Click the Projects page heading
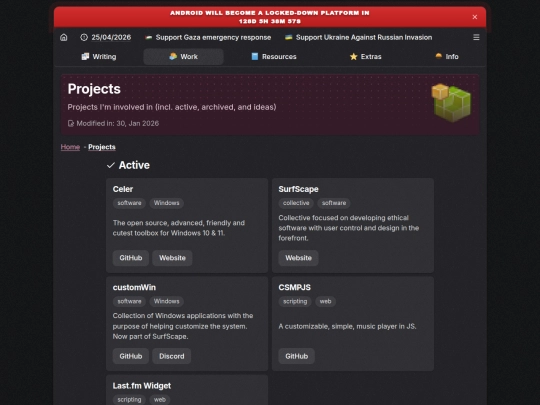 click(94, 89)
